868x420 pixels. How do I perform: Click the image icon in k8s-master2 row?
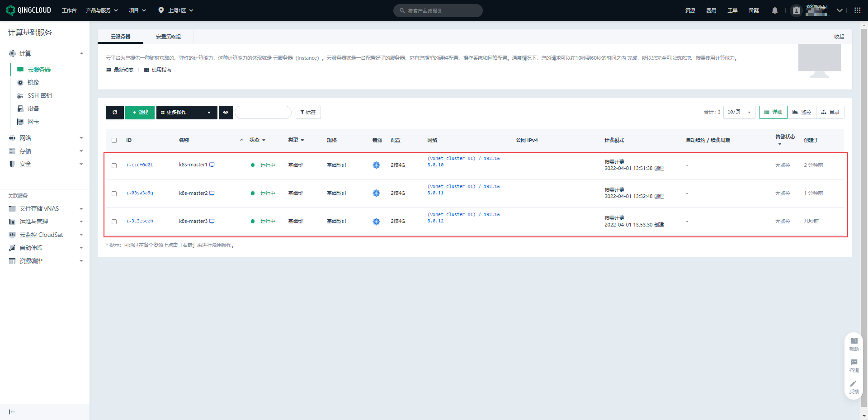click(x=376, y=193)
